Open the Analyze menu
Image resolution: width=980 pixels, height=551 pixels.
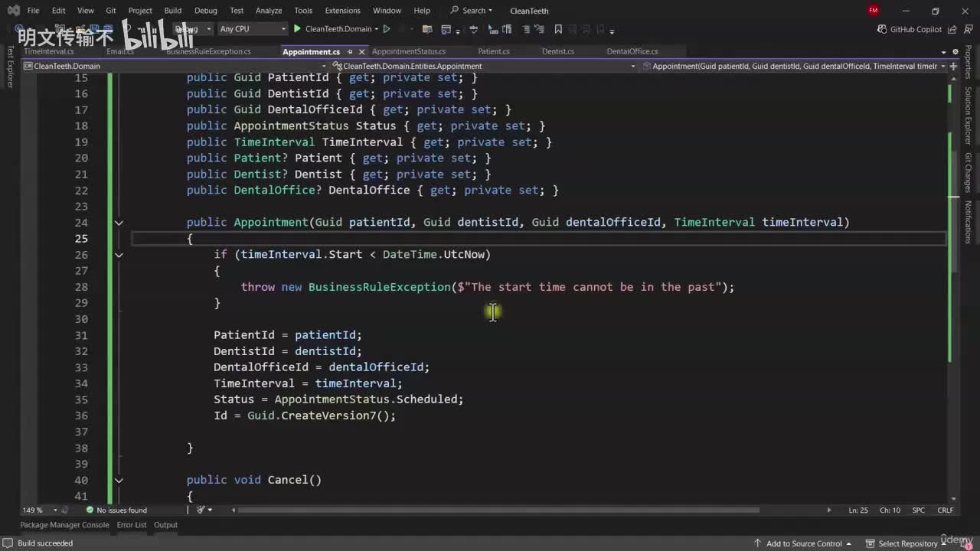269,11
